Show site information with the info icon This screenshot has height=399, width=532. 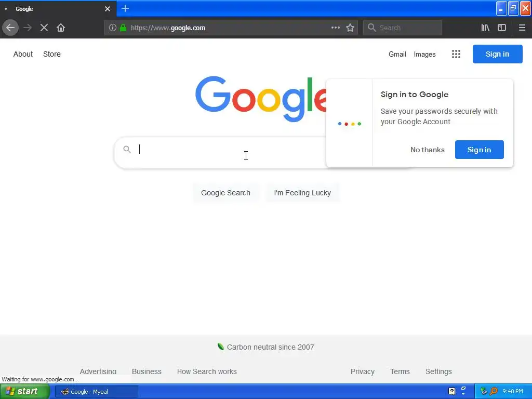pos(112,28)
